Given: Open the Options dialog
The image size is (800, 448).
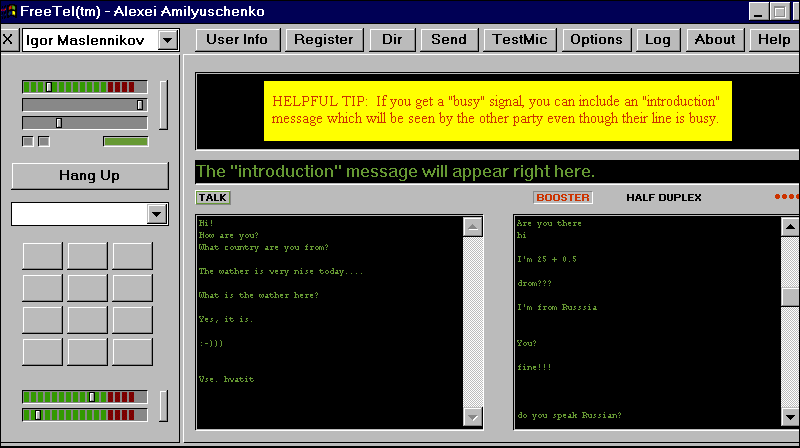Looking at the screenshot, I should [x=596, y=40].
